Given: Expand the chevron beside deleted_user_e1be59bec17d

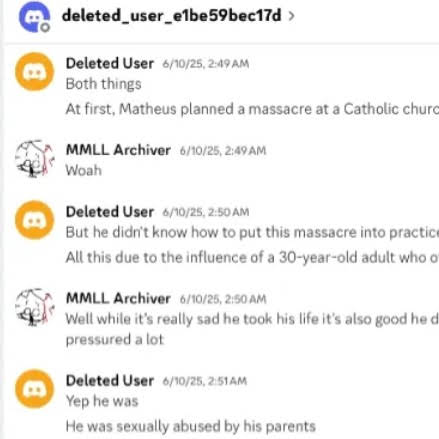Looking at the screenshot, I should tap(291, 16).
